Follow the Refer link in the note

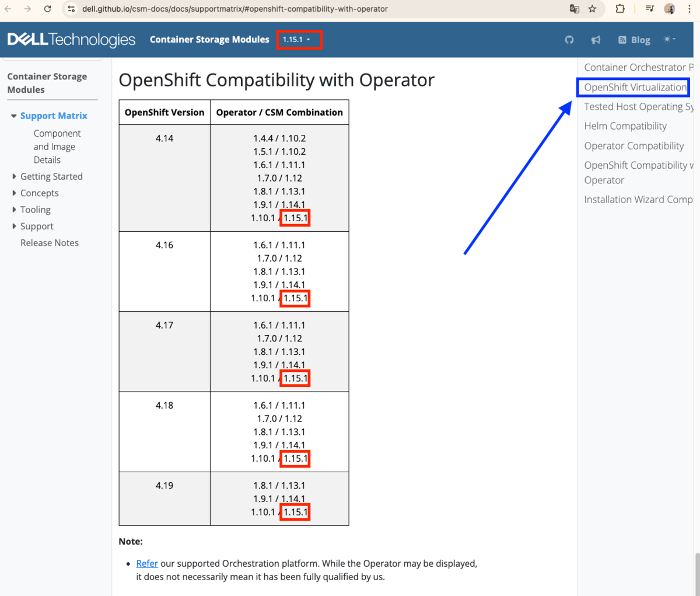click(x=147, y=563)
